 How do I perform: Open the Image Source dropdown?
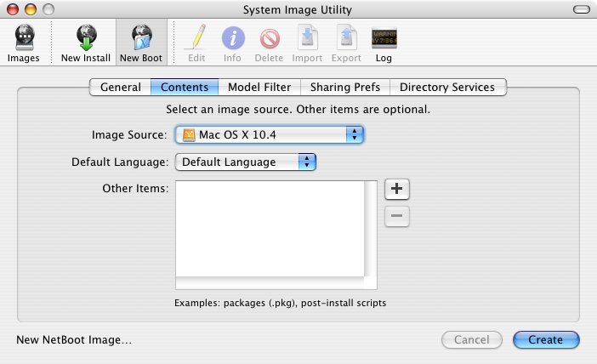(x=270, y=134)
